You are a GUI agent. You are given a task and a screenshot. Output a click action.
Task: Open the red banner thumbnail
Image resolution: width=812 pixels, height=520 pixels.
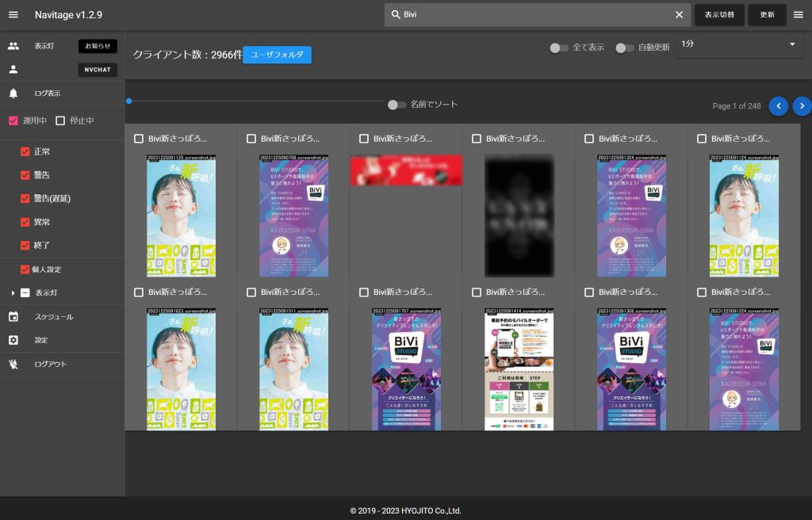tap(406, 170)
